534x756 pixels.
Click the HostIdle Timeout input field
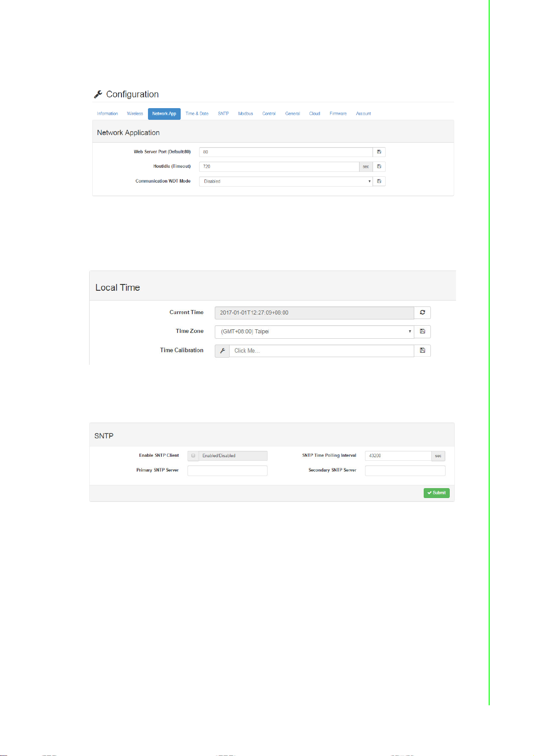coord(279,166)
